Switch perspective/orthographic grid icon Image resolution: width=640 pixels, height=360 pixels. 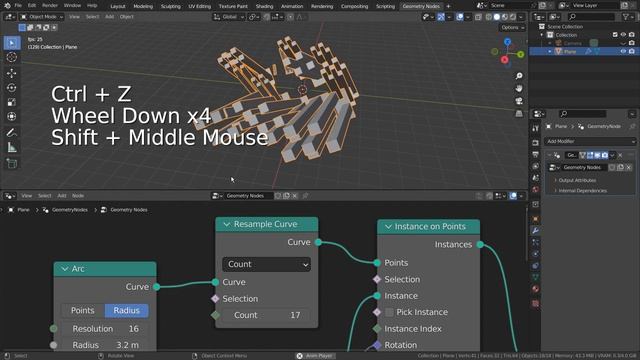pos(519,113)
